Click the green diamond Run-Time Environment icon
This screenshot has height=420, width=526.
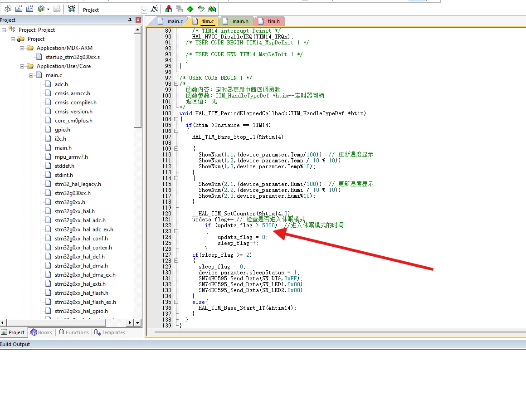190,9
